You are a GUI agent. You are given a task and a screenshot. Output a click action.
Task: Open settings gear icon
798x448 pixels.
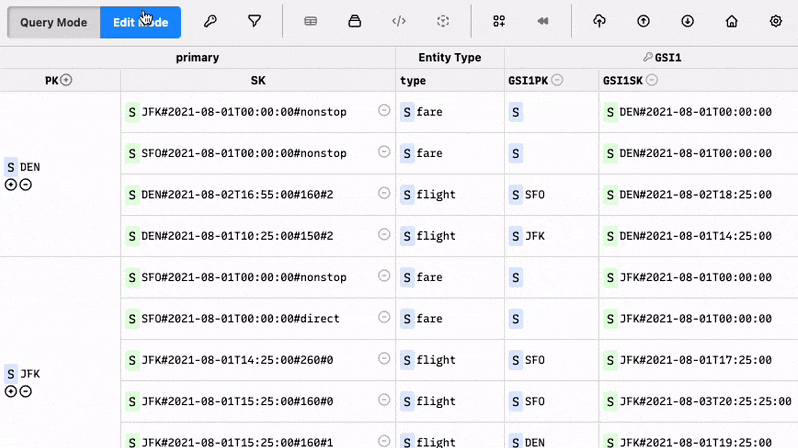776,21
